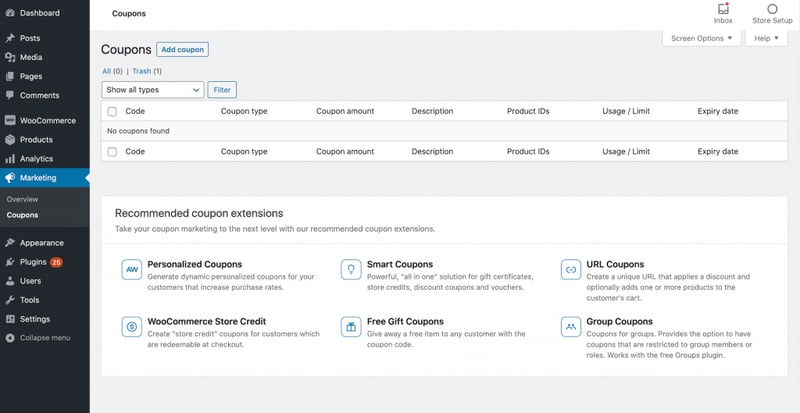
Task: Click the WooCommerce Store Credit dollar icon
Action: (x=132, y=327)
